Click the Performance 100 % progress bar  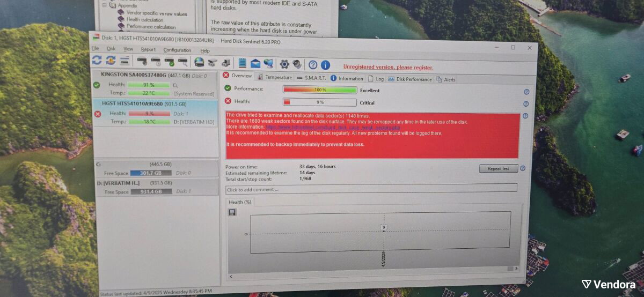(x=320, y=90)
